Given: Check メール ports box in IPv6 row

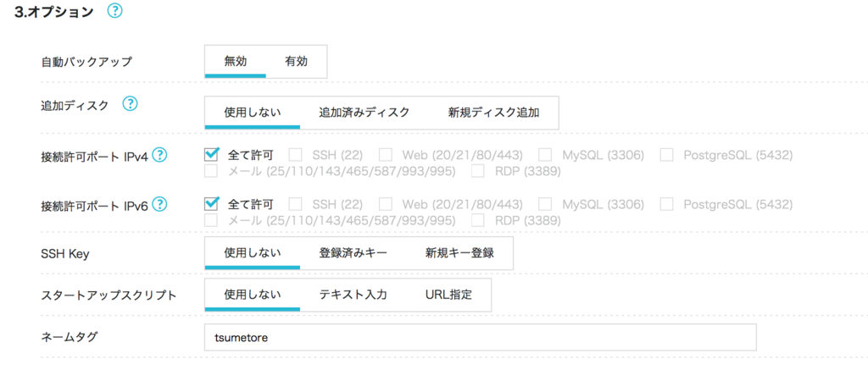Looking at the screenshot, I should [x=211, y=221].
